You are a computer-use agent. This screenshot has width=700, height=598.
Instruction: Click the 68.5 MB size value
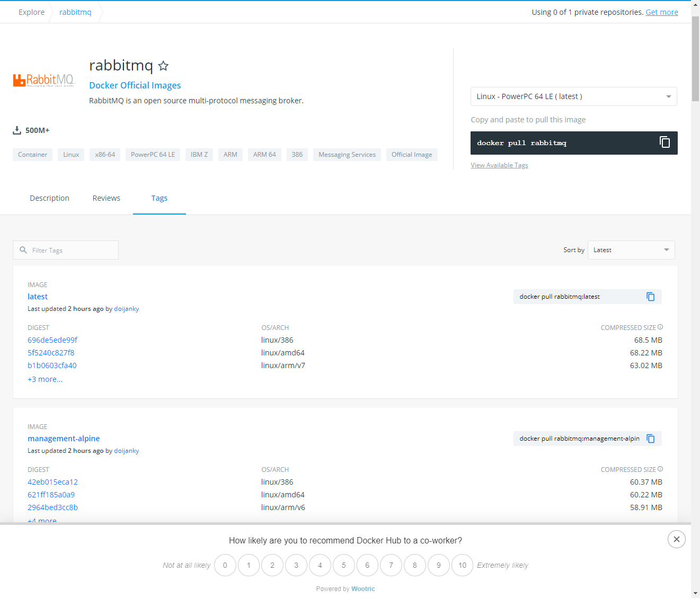[648, 340]
